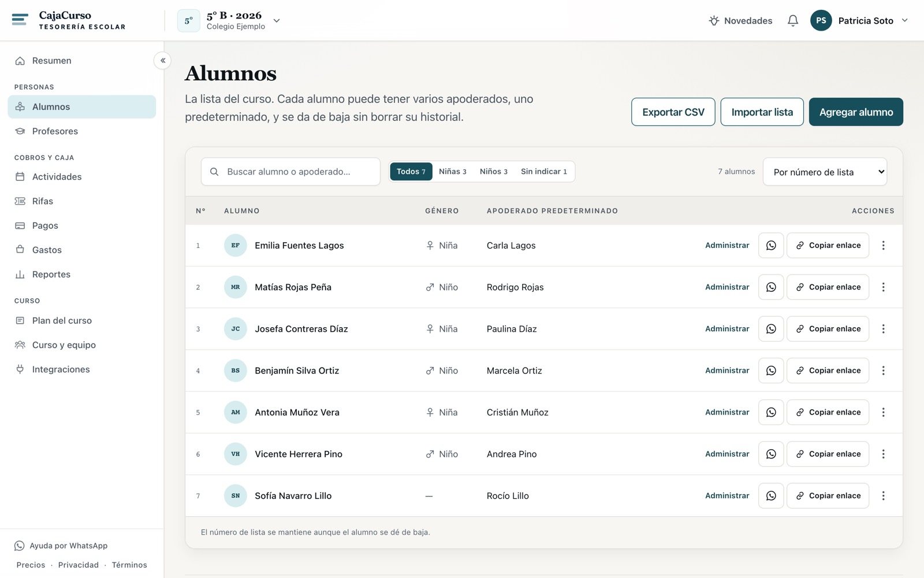Open WhatsApp for Emilia Fuentes Lagos
The width and height of the screenshot is (924, 578).
(771, 246)
